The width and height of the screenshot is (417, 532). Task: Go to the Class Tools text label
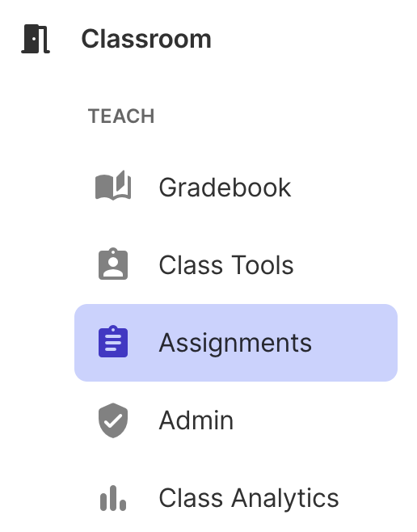click(226, 264)
